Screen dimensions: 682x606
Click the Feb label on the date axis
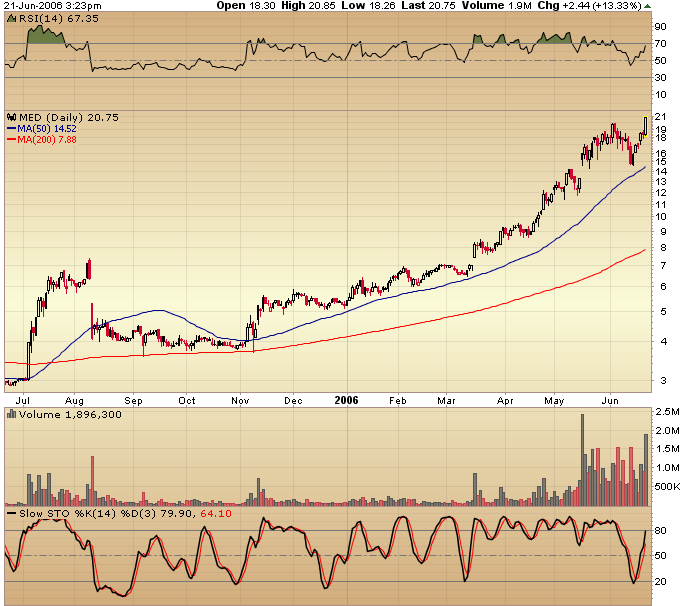[x=398, y=401]
